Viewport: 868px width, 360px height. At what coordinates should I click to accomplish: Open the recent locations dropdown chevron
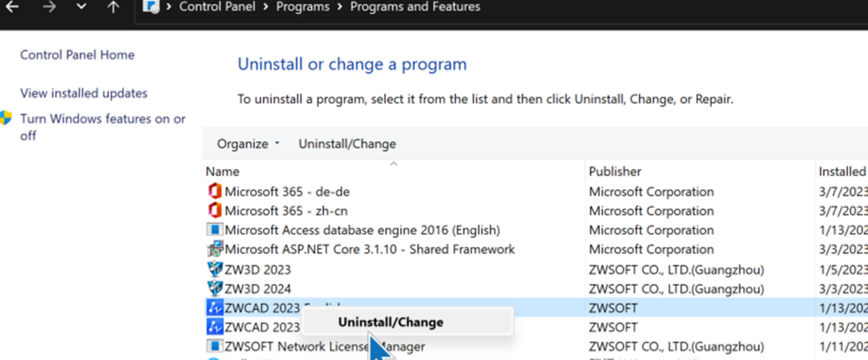82,7
